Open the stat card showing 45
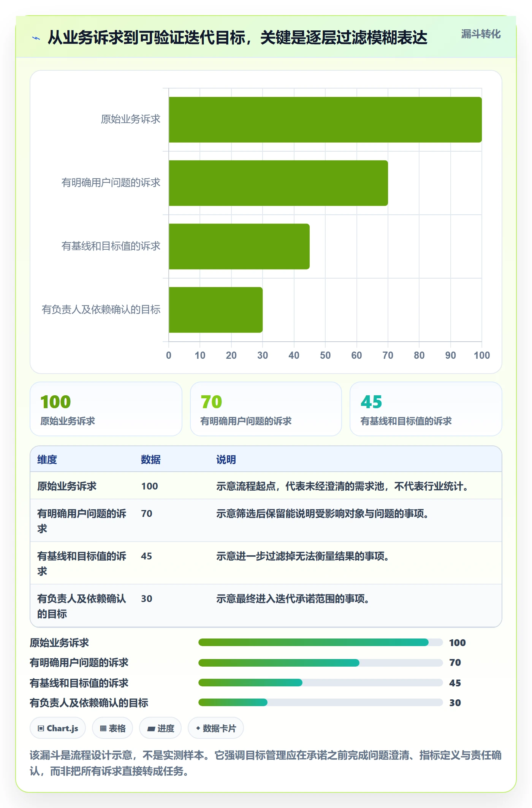Image resolution: width=532 pixels, height=808 pixels. pos(426,409)
